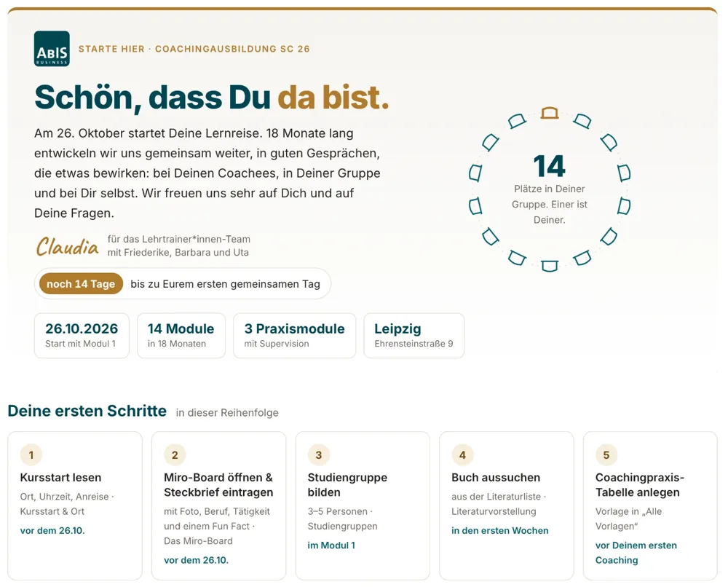Click '3–5 Personen' description text
Image resolution: width=728 pixels, height=587 pixels.
338,511
